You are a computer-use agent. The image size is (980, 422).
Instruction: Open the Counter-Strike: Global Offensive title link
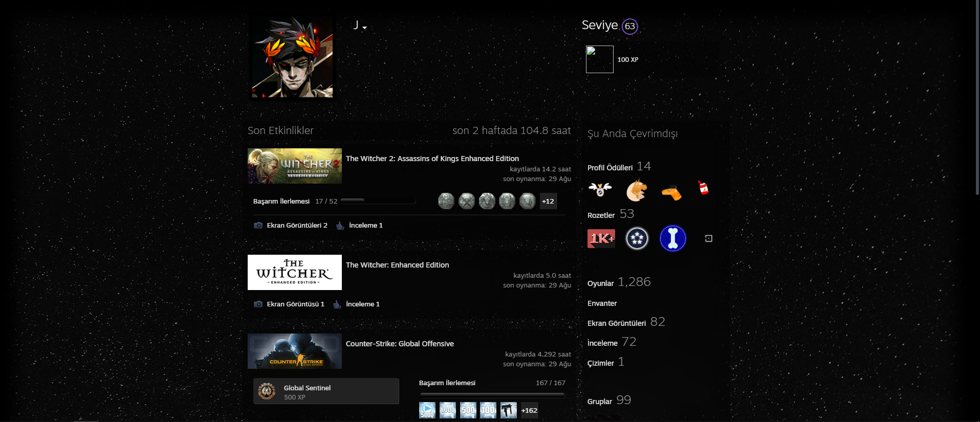tap(400, 344)
